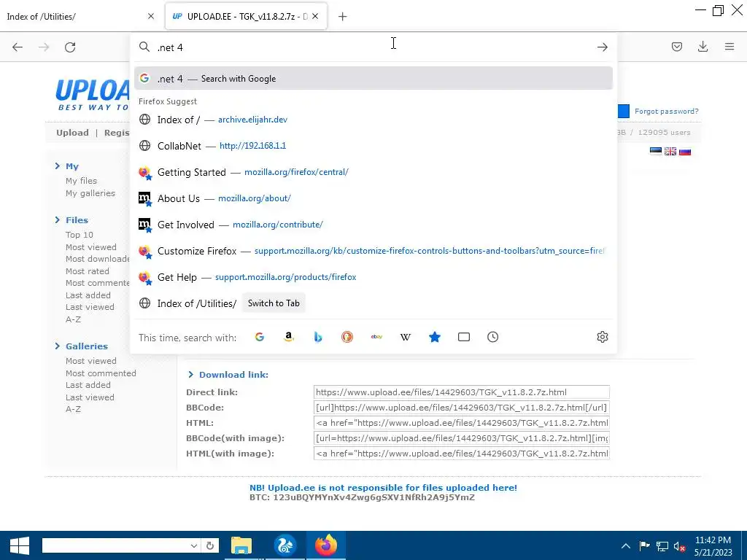Choose the Customize Firefox suggestion
The image size is (747, 560).
click(373, 251)
